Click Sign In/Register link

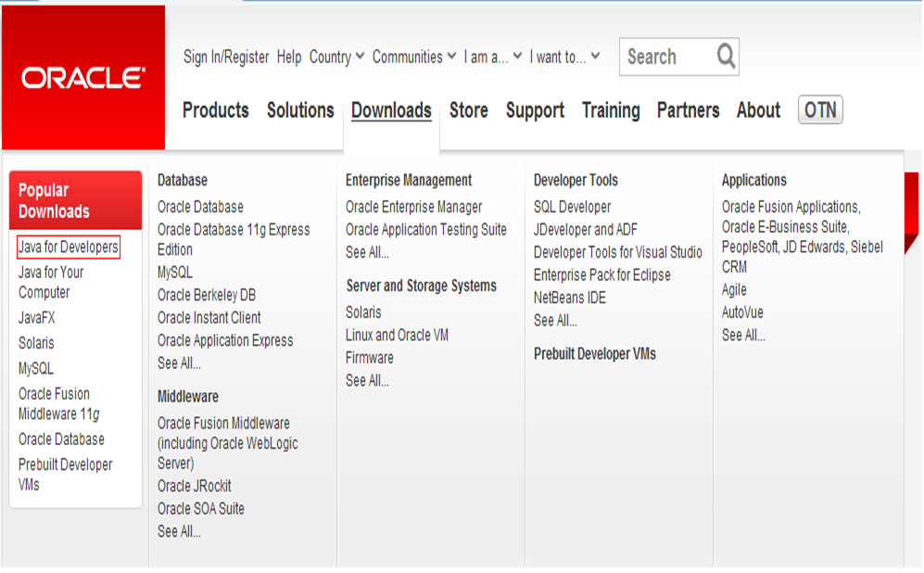tap(226, 57)
